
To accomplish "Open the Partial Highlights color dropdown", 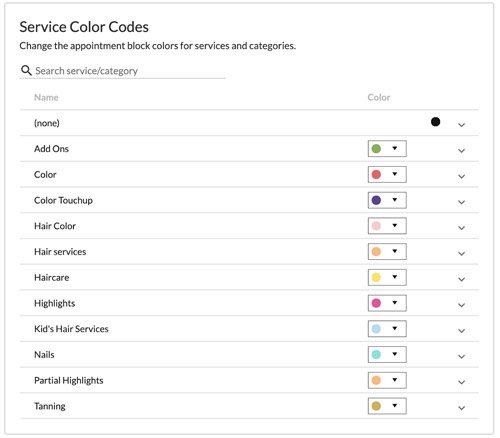I will pyautogui.click(x=387, y=380).
